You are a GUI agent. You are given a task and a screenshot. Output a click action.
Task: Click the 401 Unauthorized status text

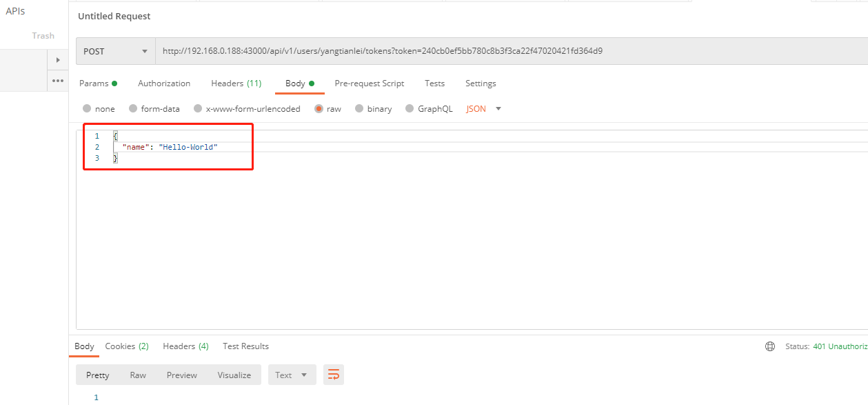pyautogui.click(x=840, y=346)
